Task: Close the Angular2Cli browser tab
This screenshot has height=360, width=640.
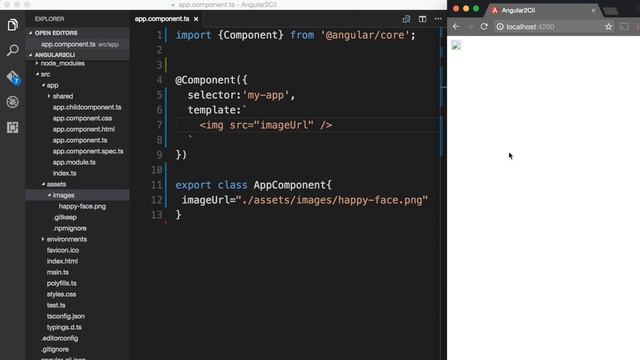Action: (593, 11)
